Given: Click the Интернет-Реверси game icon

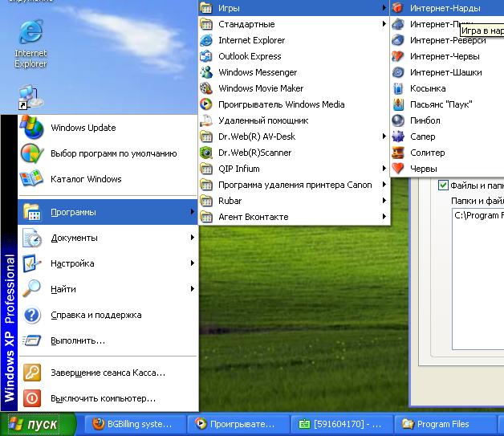Looking at the screenshot, I should [398, 40].
